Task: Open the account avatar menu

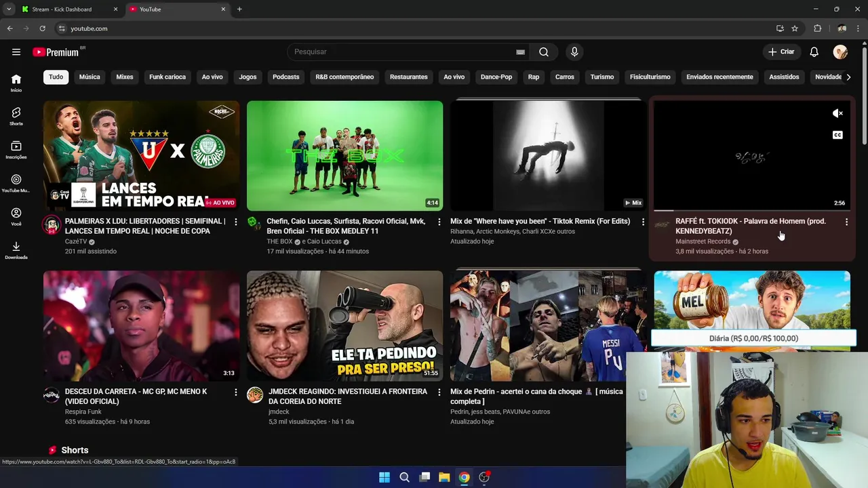Action: [840, 52]
